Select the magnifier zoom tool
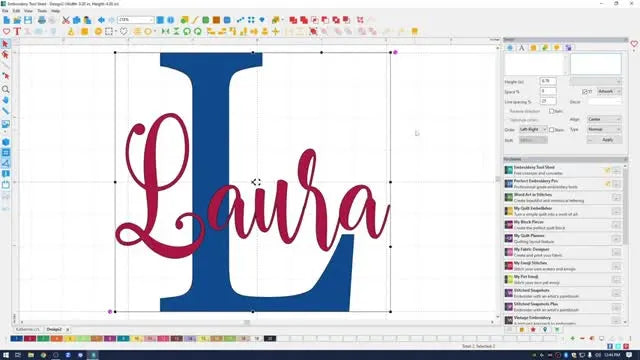This screenshot has width=640, height=360. click(5, 89)
